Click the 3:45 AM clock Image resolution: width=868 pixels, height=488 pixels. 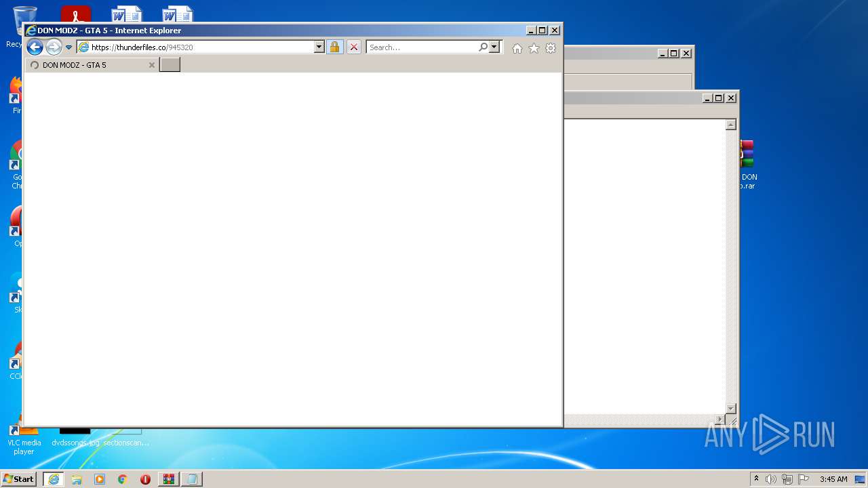coord(833,479)
